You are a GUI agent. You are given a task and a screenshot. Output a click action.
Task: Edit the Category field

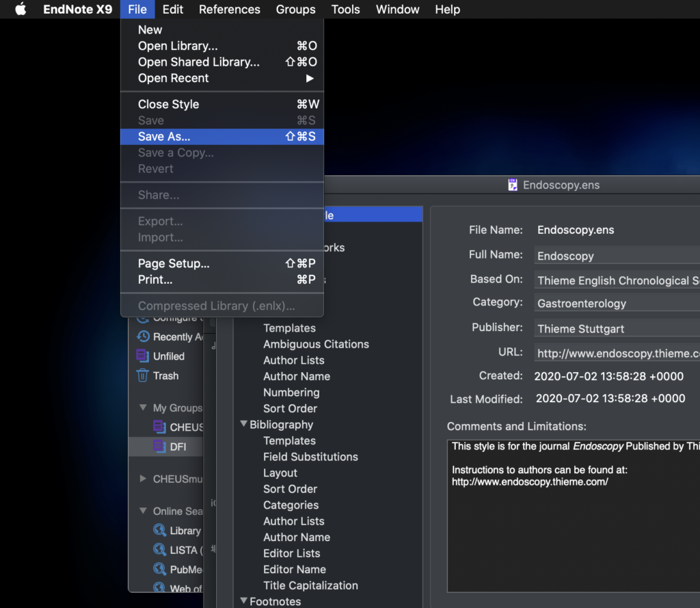(617, 304)
